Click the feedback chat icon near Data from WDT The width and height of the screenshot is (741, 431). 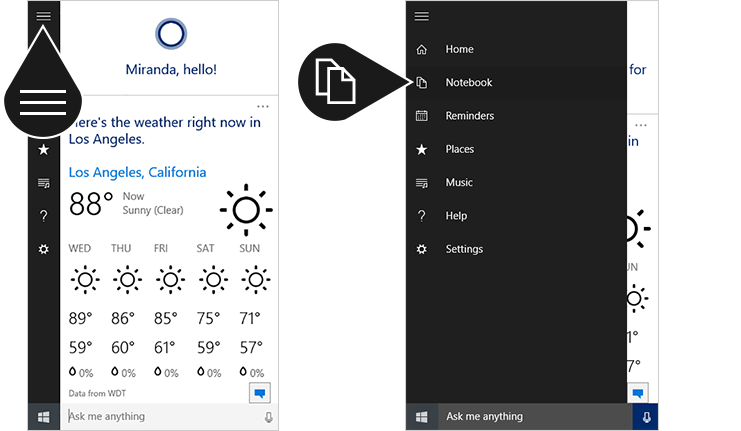click(259, 393)
